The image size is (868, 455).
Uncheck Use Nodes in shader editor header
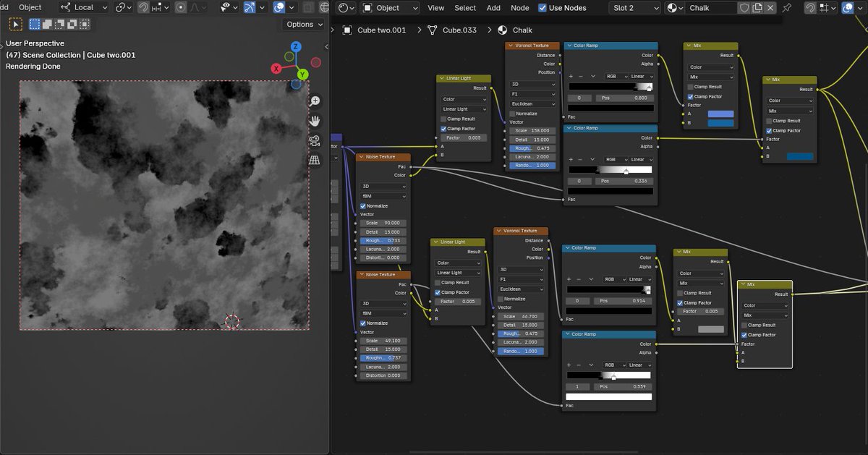pyautogui.click(x=542, y=8)
